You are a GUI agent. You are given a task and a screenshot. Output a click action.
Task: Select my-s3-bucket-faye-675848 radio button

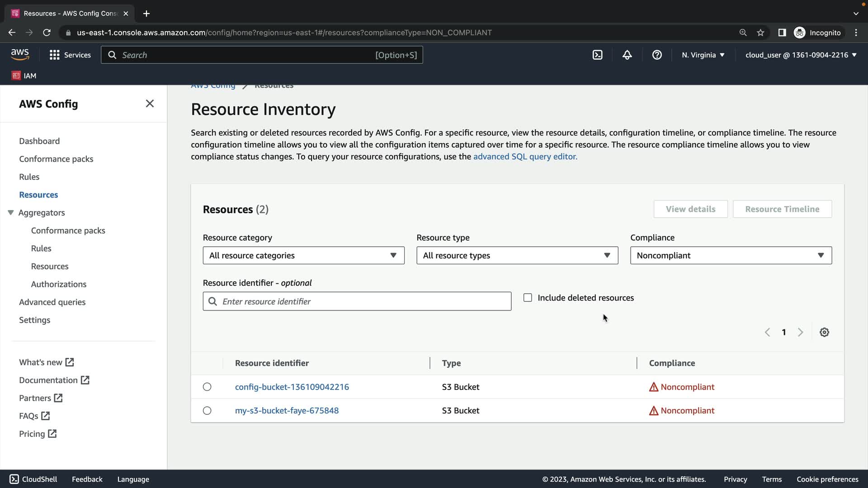pyautogui.click(x=207, y=411)
